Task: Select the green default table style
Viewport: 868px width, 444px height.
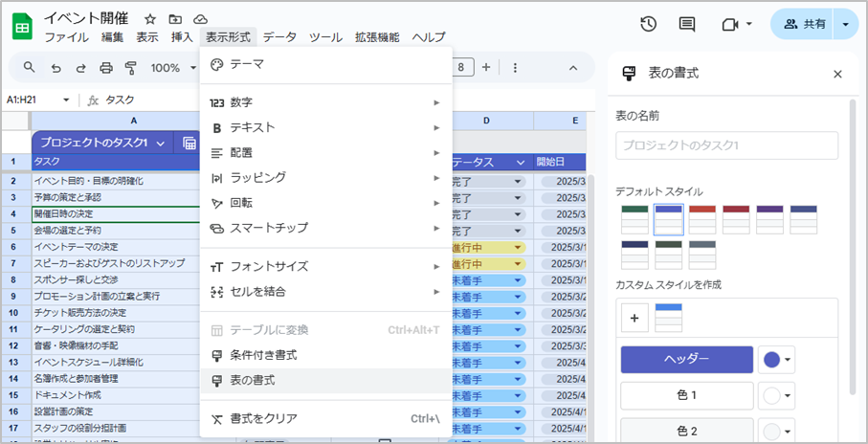Action: point(634,219)
